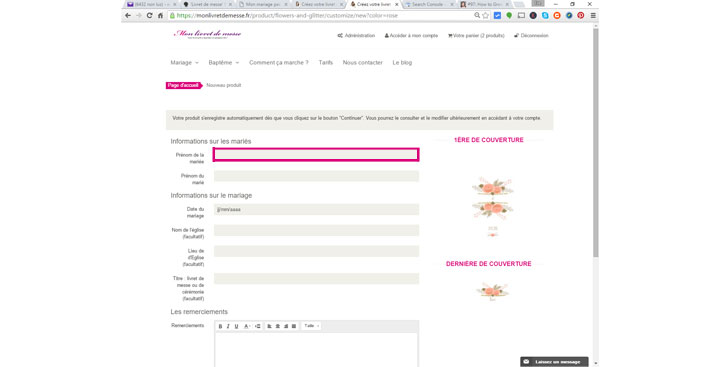Click the page vertical scrollbar
This screenshot has width=709, height=367.
point(596,142)
